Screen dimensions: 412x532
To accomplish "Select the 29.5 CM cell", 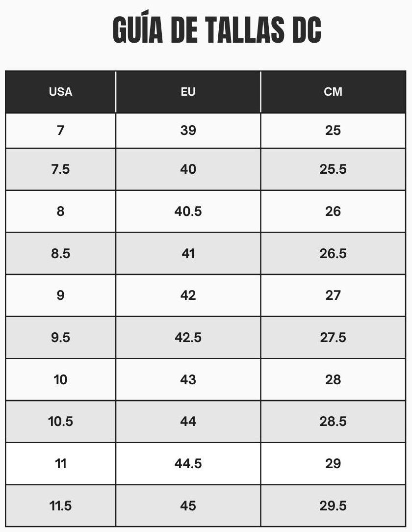I will tap(333, 506).
